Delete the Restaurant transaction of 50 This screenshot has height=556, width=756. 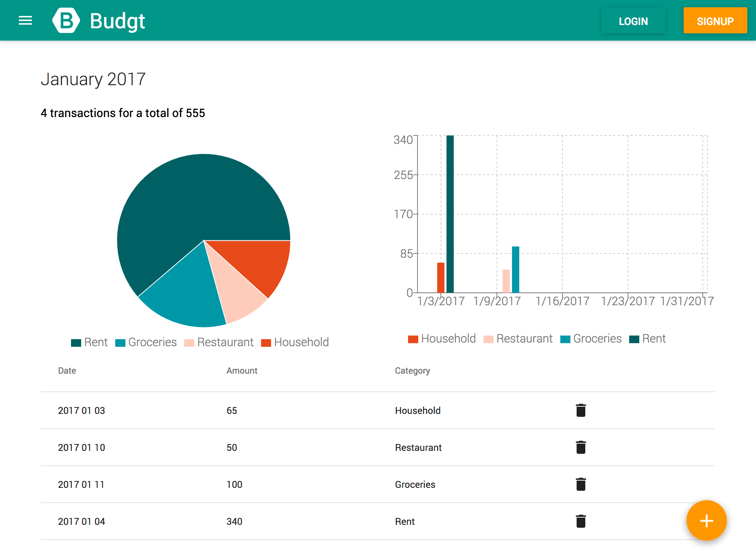(x=581, y=447)
